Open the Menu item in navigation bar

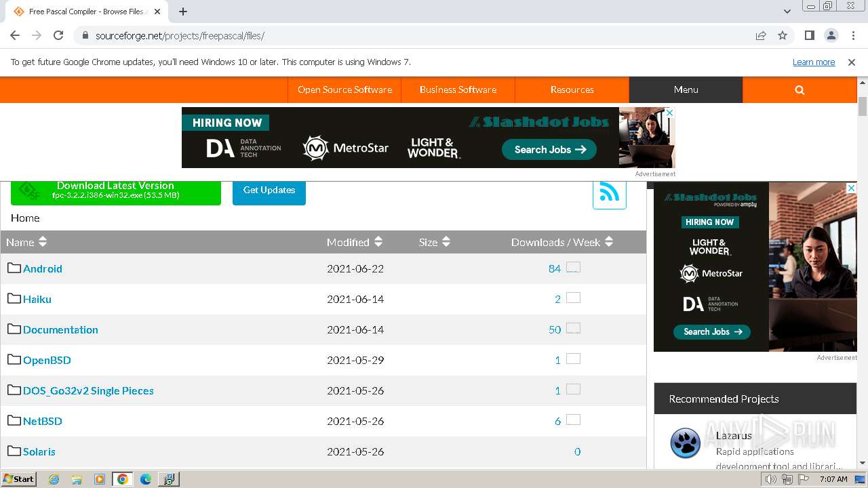pyautogui.click(x=686, y=89)
